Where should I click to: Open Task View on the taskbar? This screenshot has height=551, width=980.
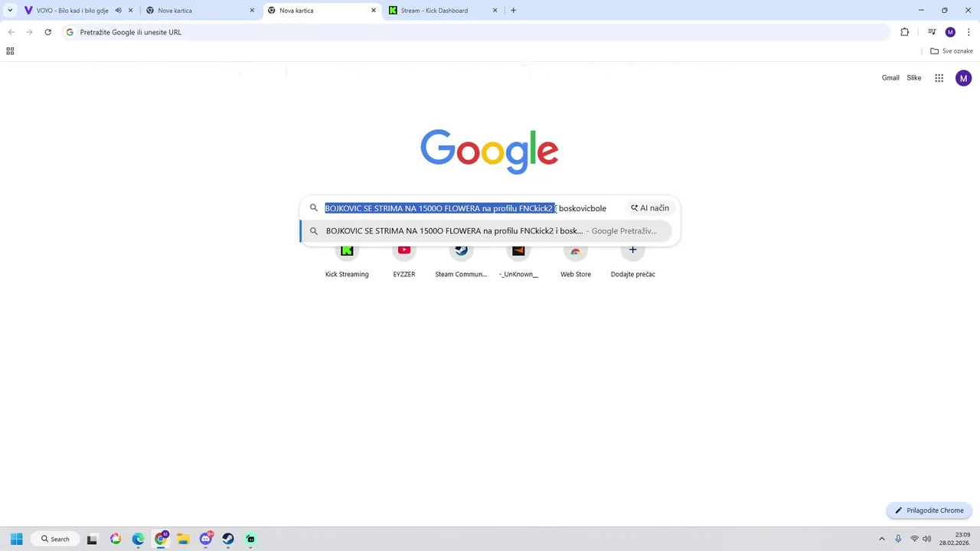[93, 539]
